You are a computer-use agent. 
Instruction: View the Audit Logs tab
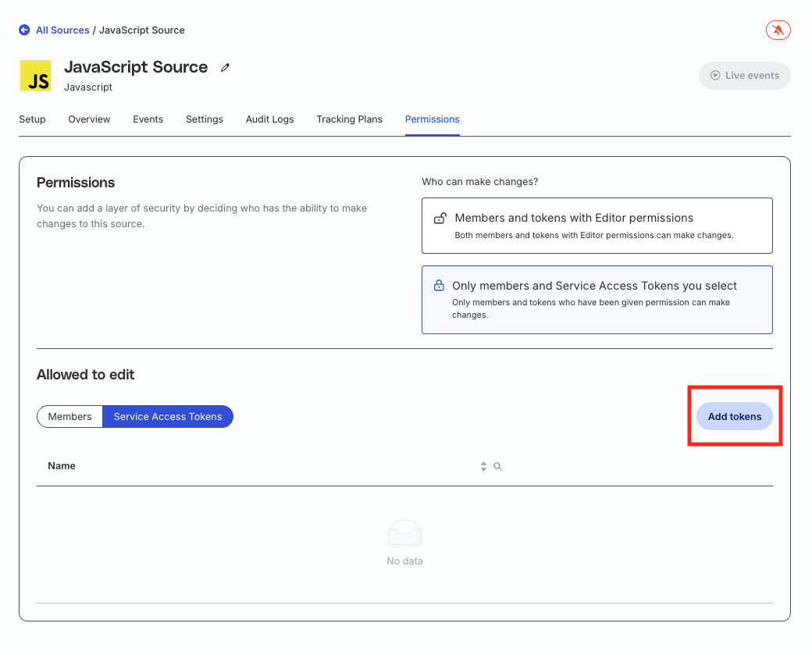[x=270, y=119]
